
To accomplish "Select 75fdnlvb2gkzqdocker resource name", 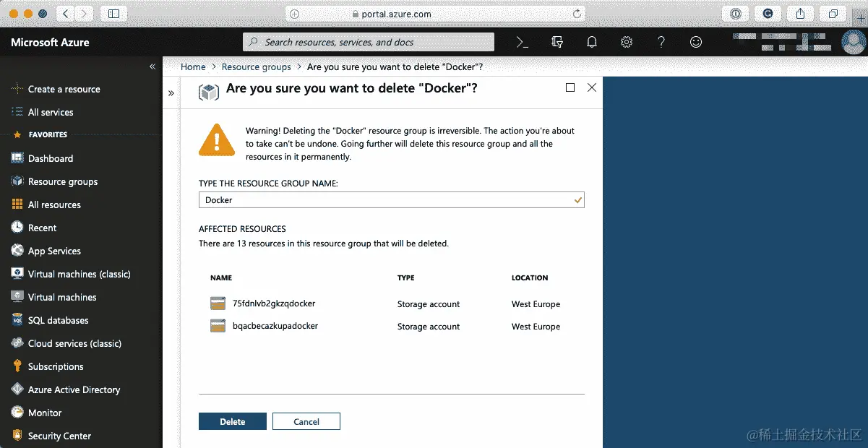I will [x=274, y=303].
